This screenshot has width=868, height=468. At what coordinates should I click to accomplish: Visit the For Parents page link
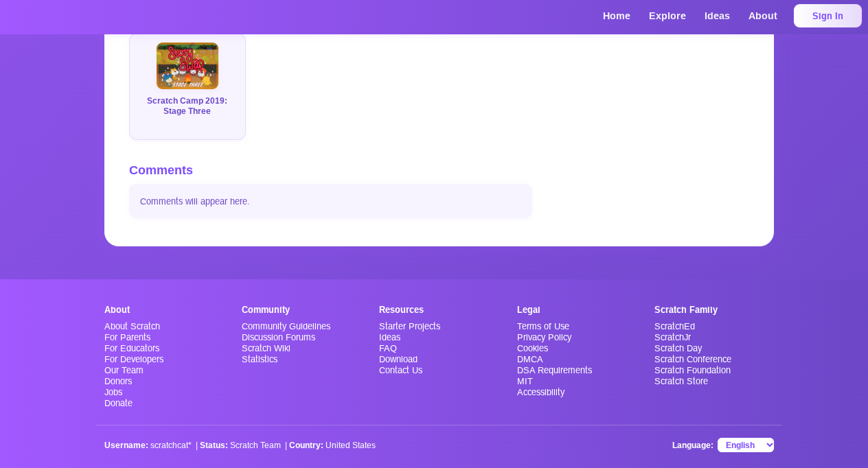click(127, 338)
